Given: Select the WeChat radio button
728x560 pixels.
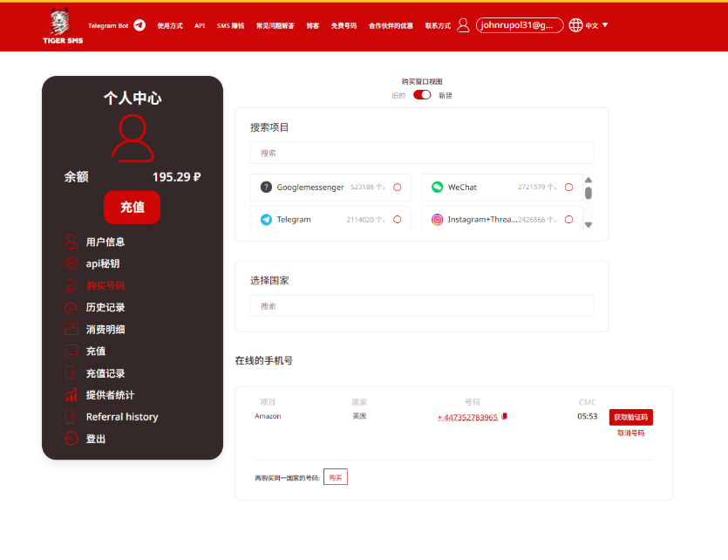Looking at the screenshot, I should tap(568, 188).
